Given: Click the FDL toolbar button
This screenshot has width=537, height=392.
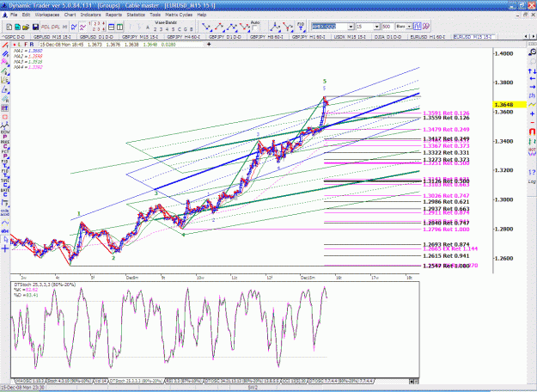Looking at the screenshot, I should click(x=46, y=27).
